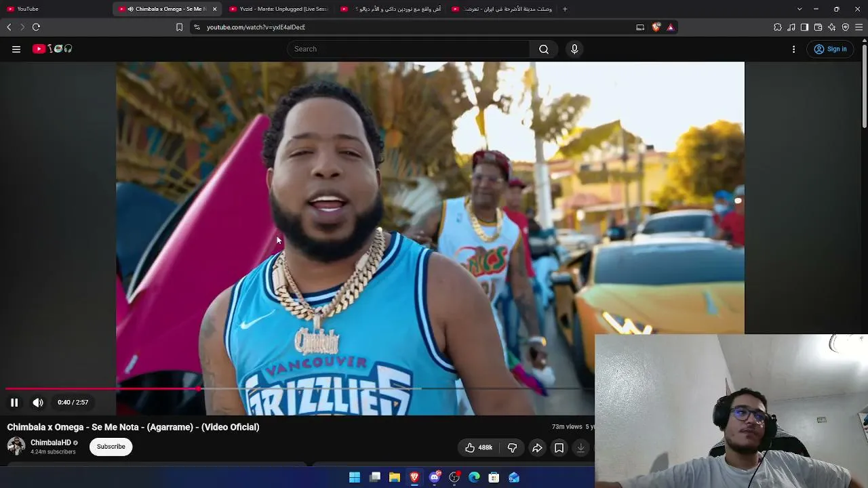This screenshot has height=488, width=868.
Task: Mute the video volume
Action: pos(38,403)
